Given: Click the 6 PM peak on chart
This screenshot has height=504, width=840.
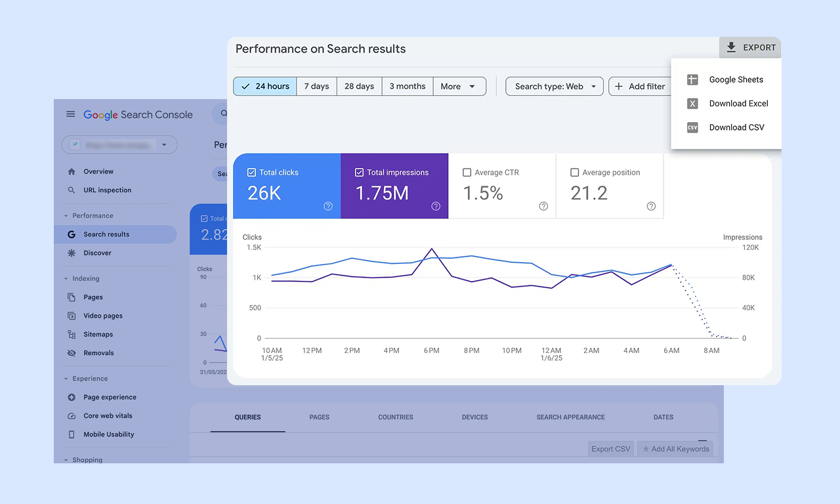Looking at the screenshot, I should 431,249.
